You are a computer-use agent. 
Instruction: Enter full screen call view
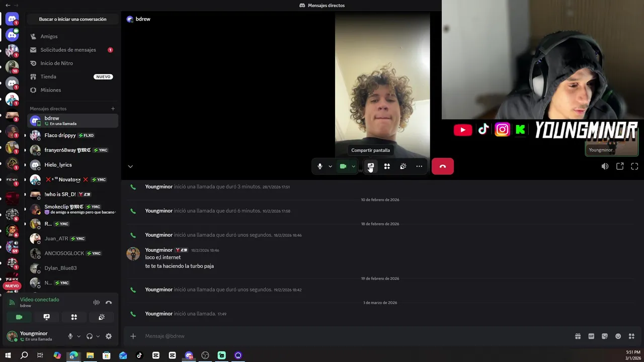click(x=634, y=166)
